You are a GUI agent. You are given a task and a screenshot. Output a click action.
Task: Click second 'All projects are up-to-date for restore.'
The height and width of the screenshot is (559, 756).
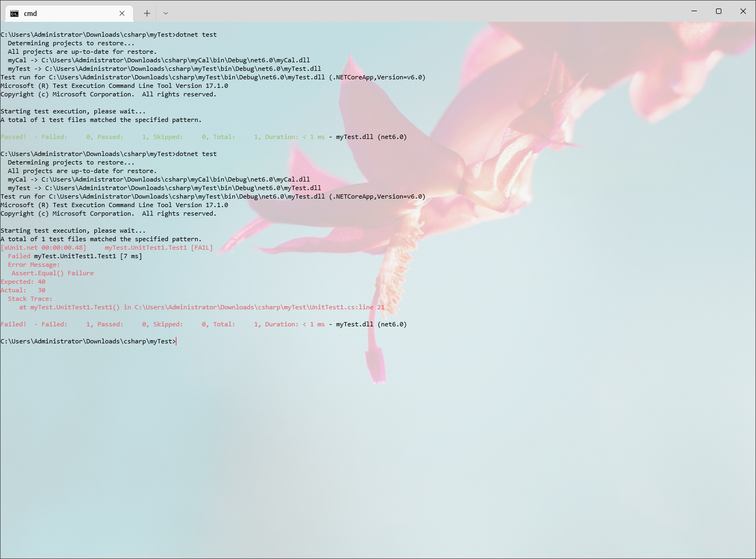pyautogui.click(x=82, y=171)
